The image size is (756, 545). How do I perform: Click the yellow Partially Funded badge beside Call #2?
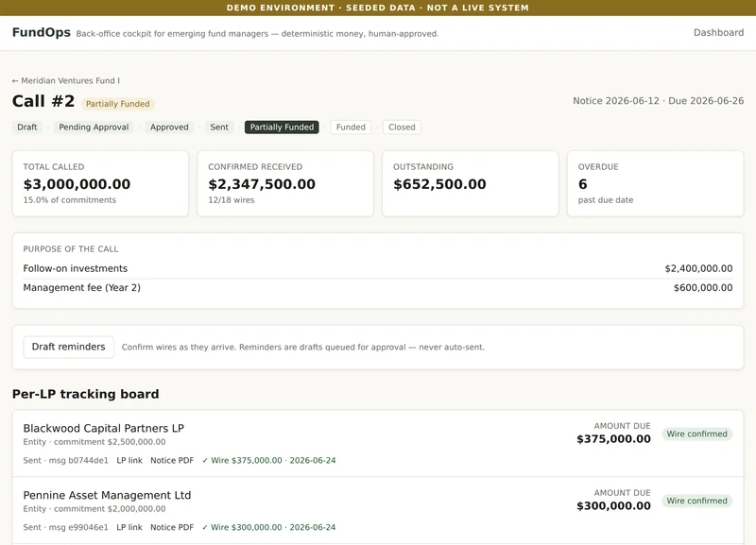click(117, 104)
